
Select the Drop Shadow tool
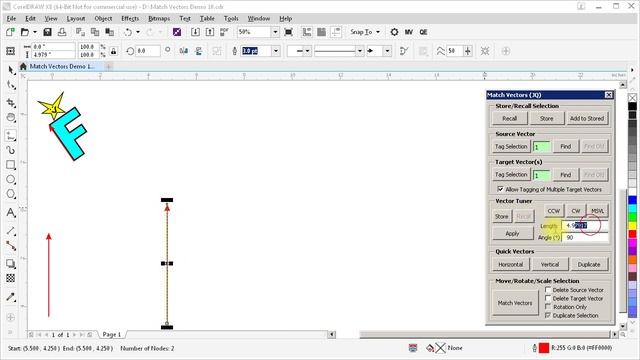point(11,264)
